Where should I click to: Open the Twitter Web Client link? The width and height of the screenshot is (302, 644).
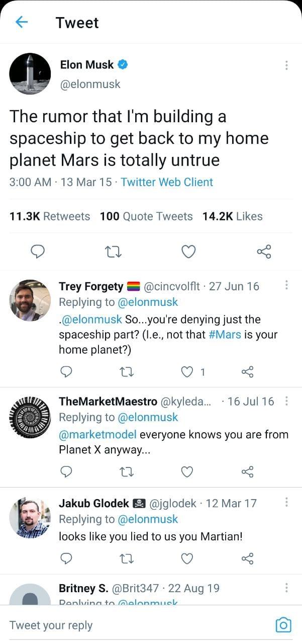167,182
